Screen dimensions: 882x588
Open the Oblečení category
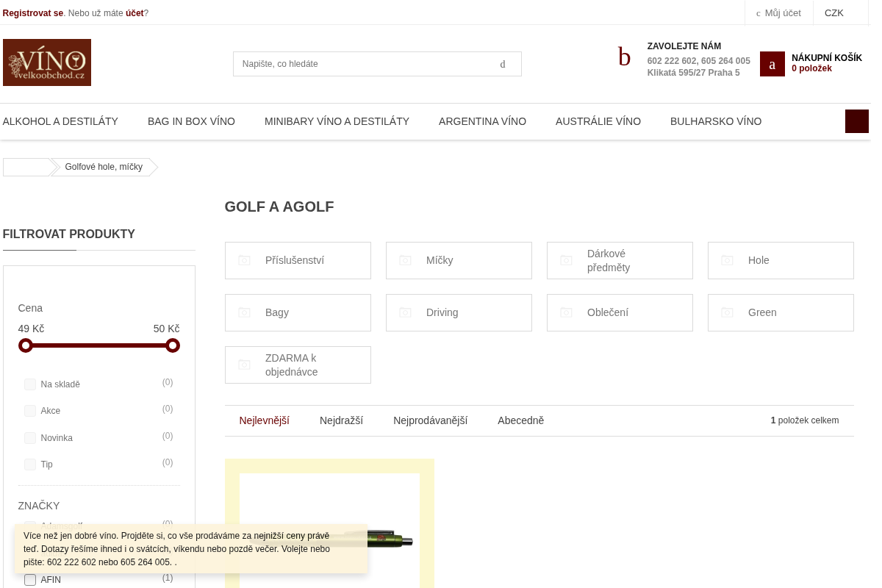620,312
